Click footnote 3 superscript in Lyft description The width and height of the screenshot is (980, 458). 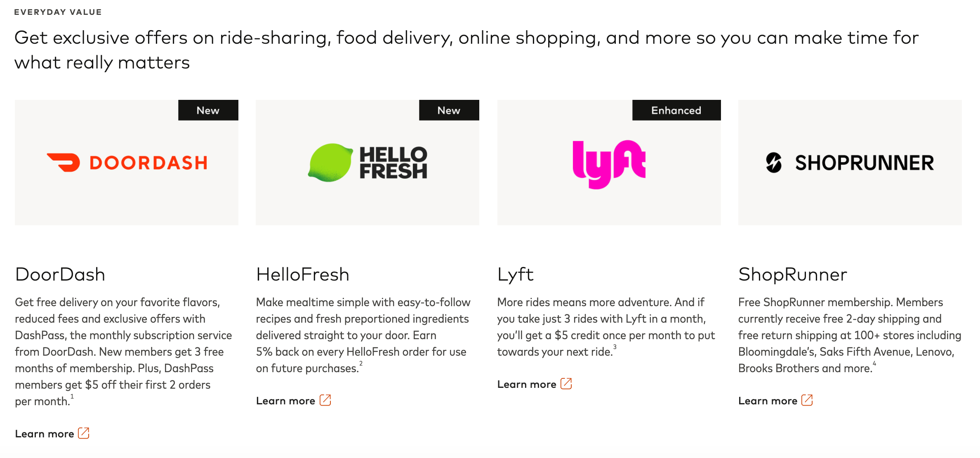(615, 347)
